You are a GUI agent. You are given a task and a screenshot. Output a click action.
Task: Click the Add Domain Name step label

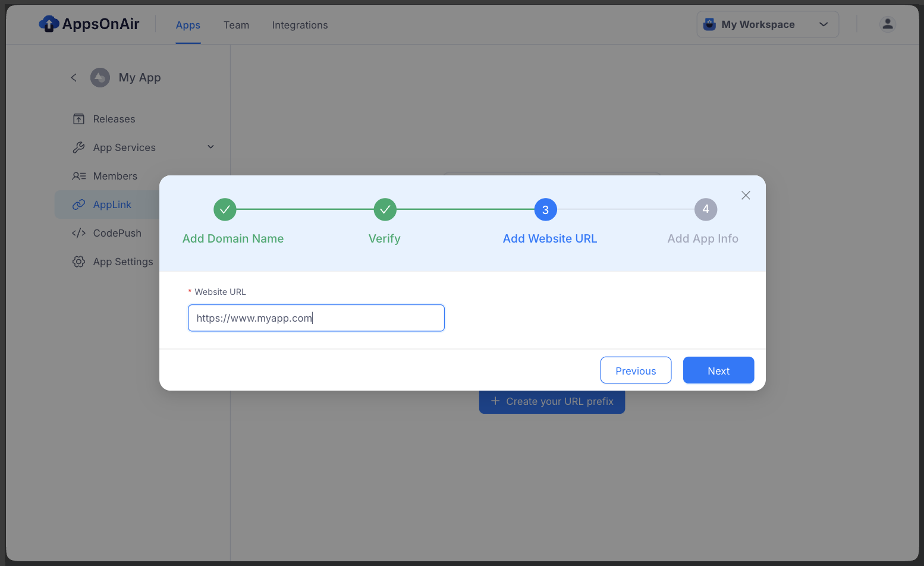coord(233,238)
